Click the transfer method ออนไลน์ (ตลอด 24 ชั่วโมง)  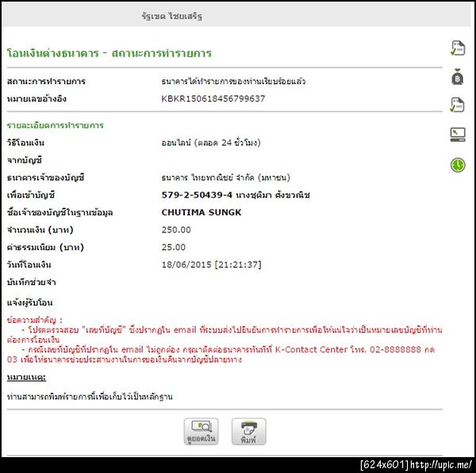coord(211,143)
